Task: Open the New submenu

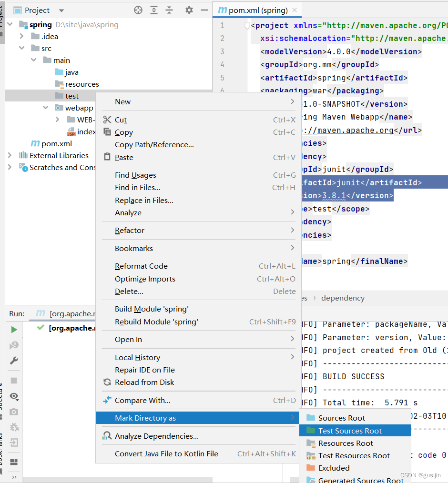Action: tap(199, 101)
